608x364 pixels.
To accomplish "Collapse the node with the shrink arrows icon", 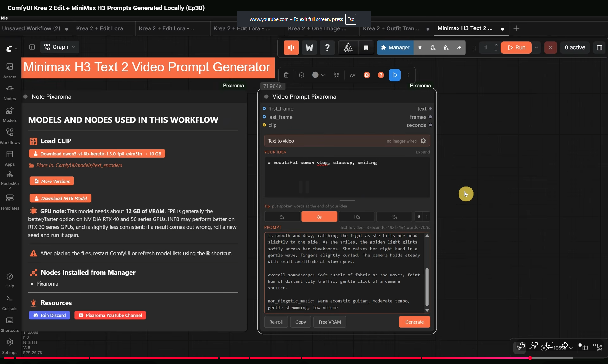I will pyautogui.click(x=336, y=75).
